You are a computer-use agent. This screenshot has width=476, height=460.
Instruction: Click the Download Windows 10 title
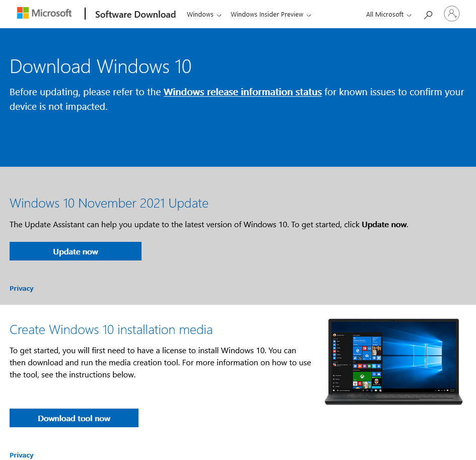(100, 66)
